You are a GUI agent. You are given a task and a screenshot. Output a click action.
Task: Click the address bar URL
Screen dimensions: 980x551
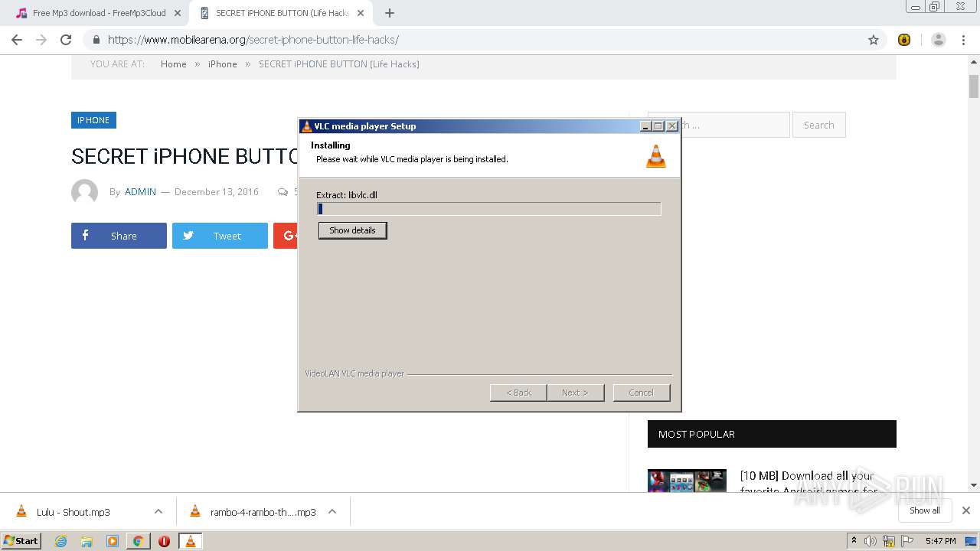click(x=253, y=40)
